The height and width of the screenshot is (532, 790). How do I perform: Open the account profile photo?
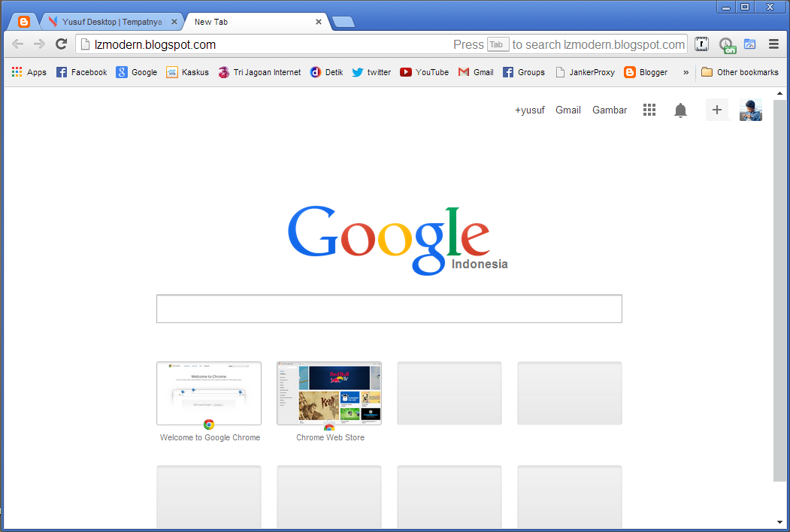coord(751,110)
